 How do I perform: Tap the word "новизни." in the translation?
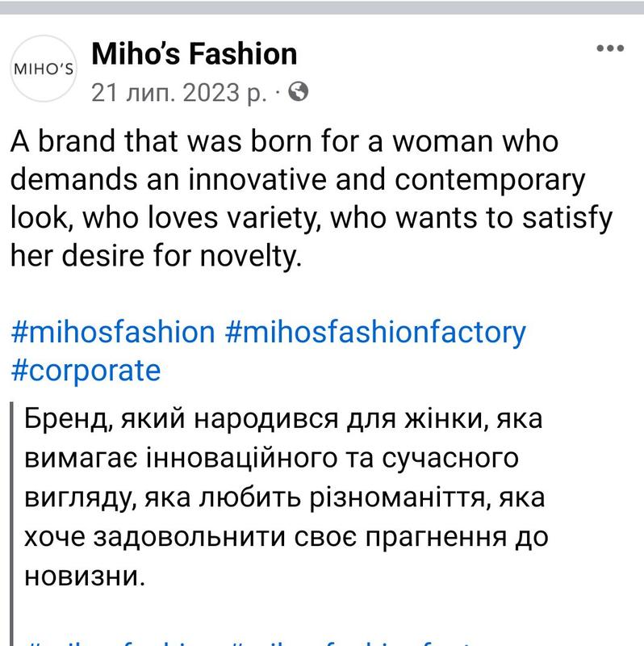point(85,576)
